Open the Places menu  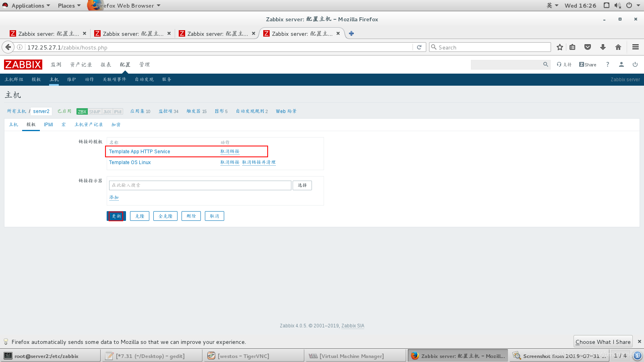pos(69,5)
